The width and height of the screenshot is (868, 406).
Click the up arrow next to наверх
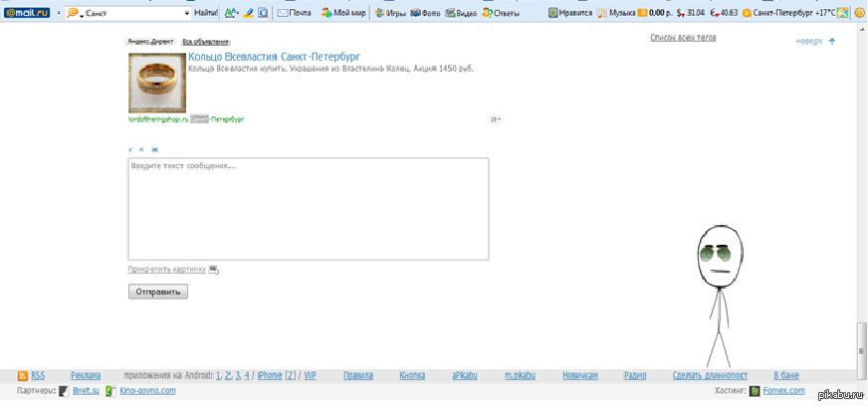pyautogui.click(x=831, y=42)
